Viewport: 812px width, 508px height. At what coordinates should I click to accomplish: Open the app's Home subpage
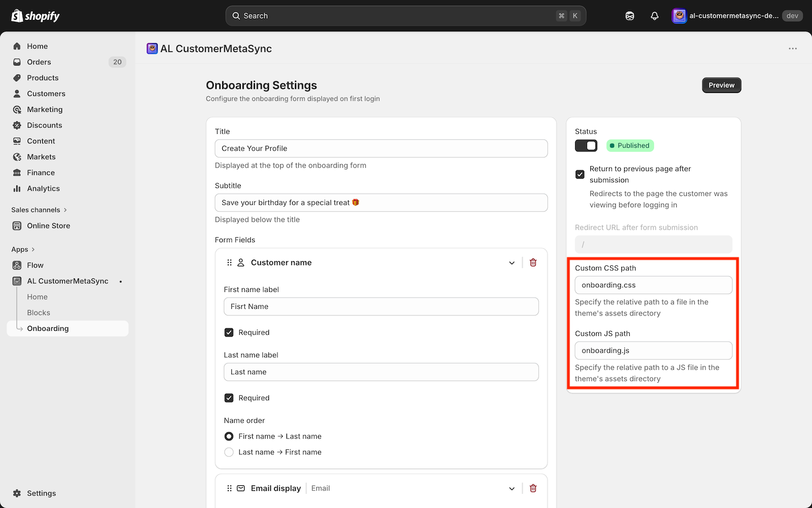coord(37,297)
